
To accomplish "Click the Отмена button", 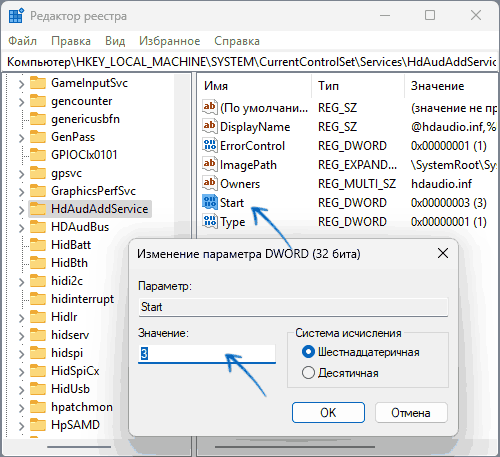I will click(411, 413).
